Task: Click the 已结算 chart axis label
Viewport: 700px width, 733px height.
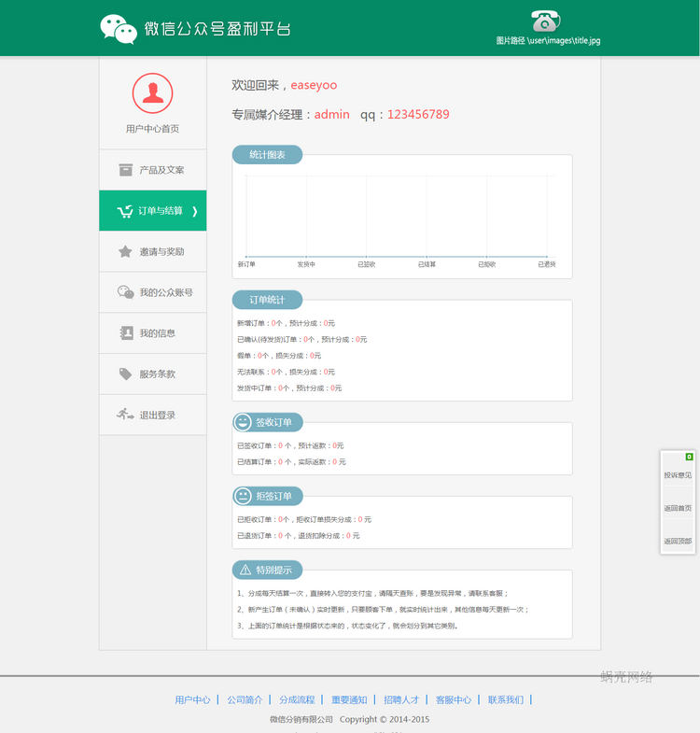Action: tap(427, 264)
